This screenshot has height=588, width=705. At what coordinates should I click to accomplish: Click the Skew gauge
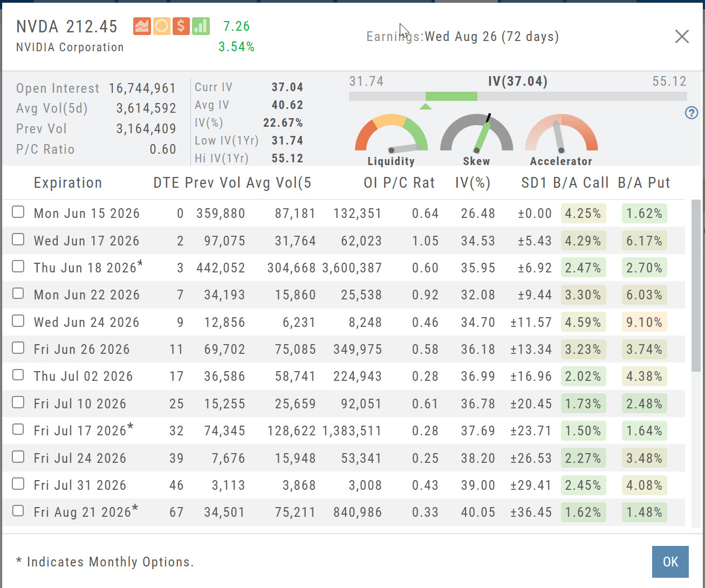476,139
